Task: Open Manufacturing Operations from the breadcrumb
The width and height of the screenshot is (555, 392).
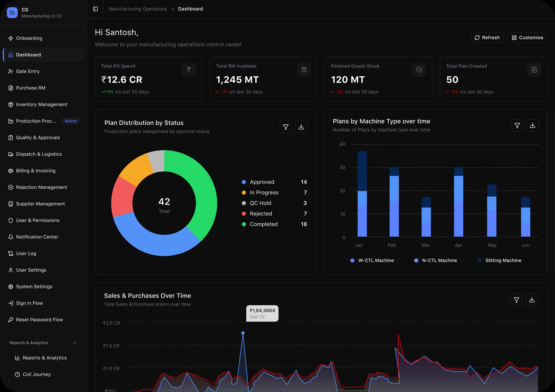Action: (138, 9)
